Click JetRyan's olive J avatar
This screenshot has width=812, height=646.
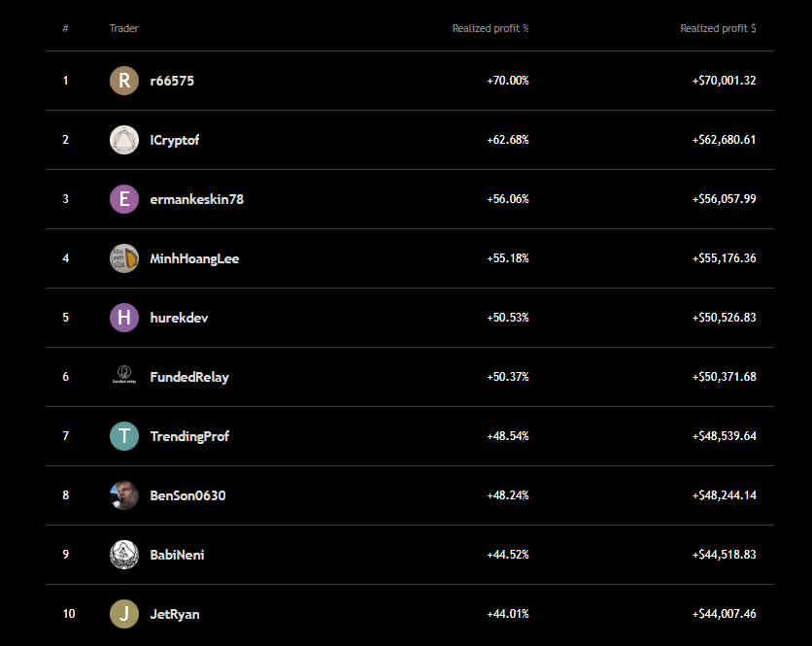[124, 614]
